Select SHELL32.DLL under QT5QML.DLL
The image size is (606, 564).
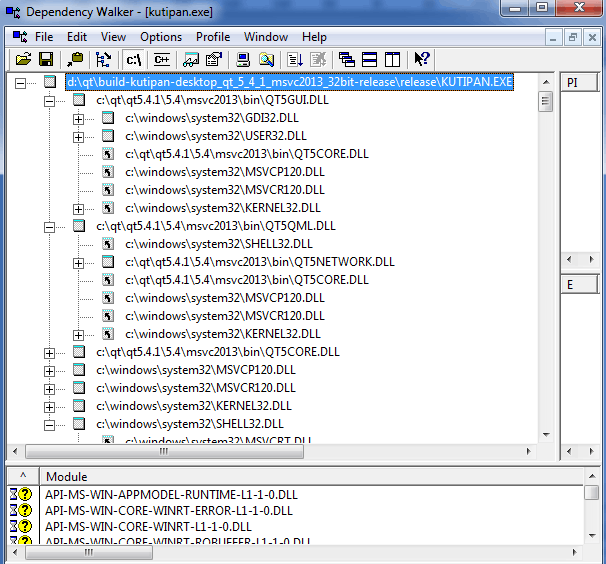[219, 244]
